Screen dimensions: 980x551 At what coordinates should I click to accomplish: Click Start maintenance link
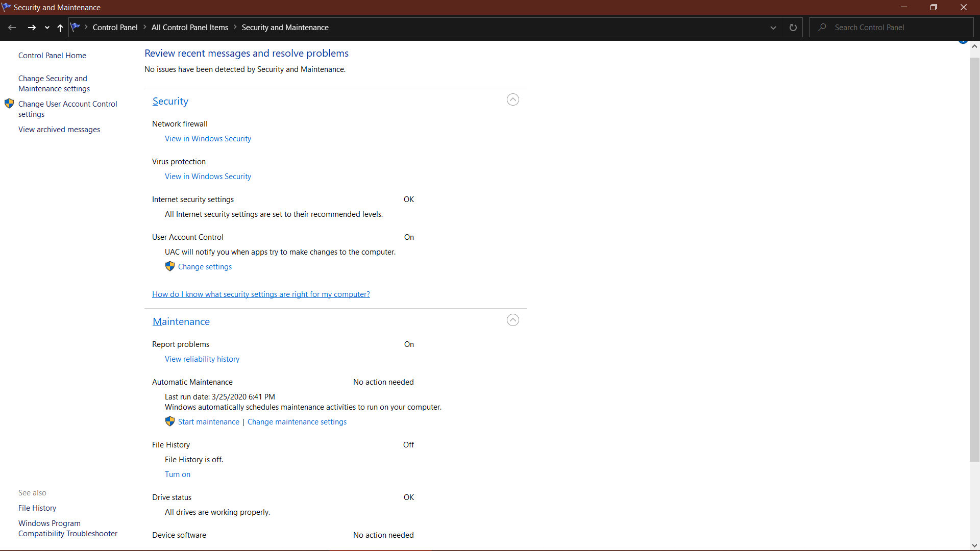[x=209, y=422]
